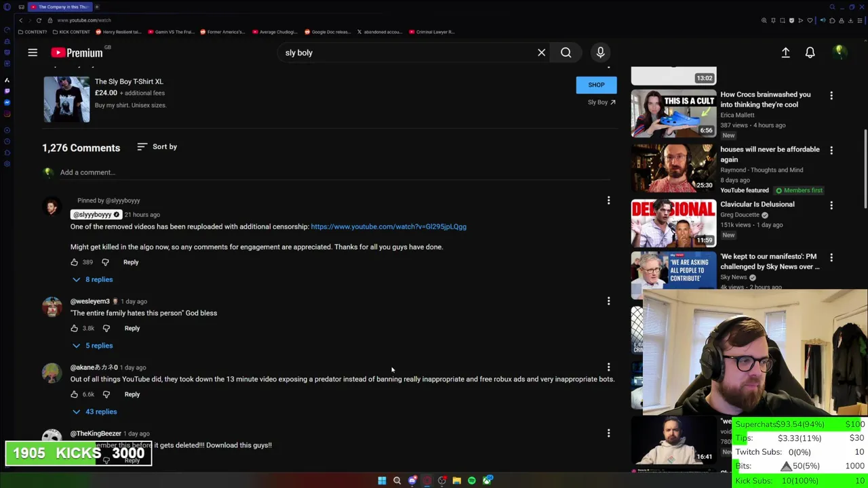The image size is (868, 488).
Task: Open KICK CONTENT bookmarks folder
Action: pyautogui.click(x=71, y=32)
